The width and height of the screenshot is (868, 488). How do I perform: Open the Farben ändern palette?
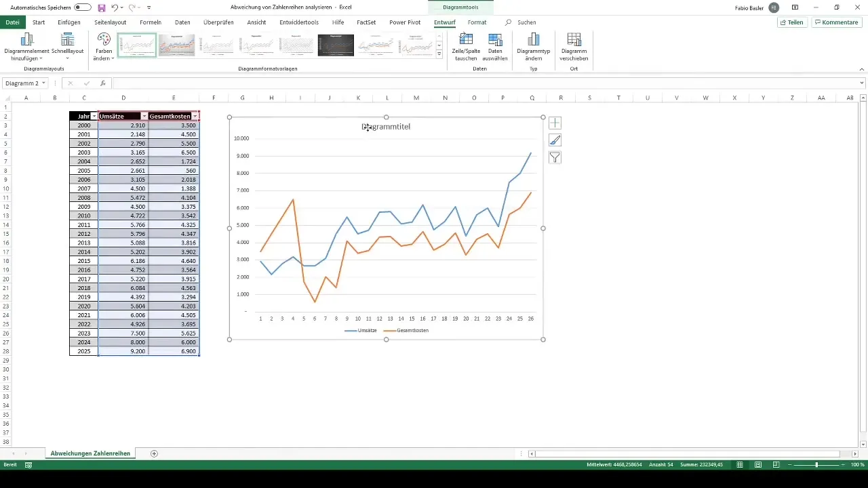coord(104,46)
